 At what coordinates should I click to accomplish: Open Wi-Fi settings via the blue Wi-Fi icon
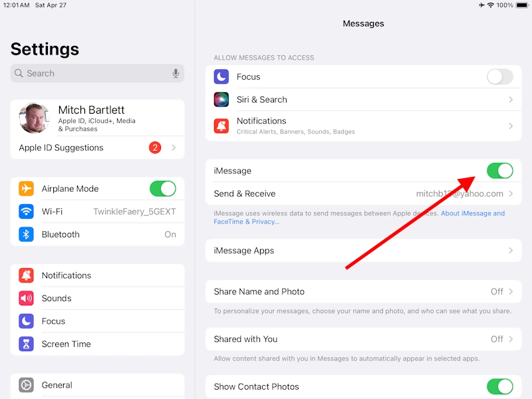click(26, 212)
